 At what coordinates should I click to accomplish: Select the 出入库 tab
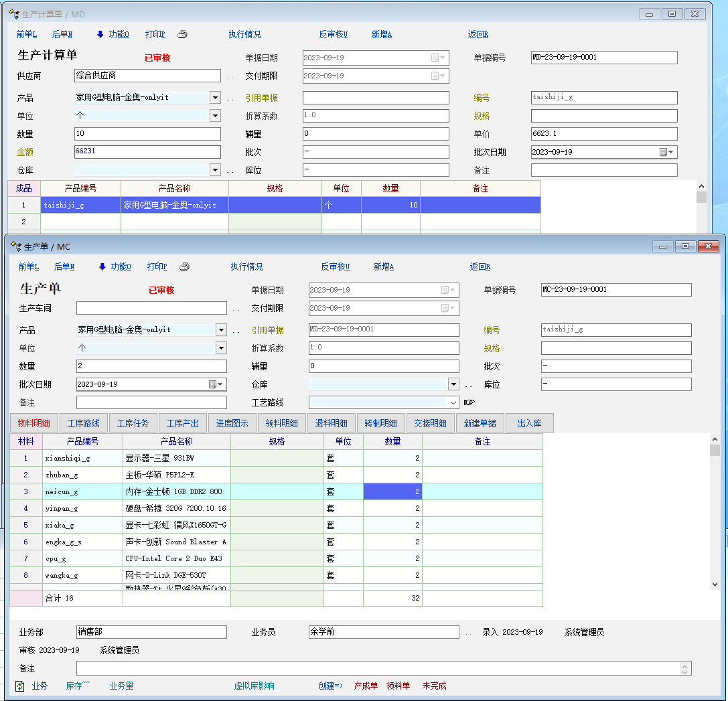pyautogui.click(x=530, y=423)
